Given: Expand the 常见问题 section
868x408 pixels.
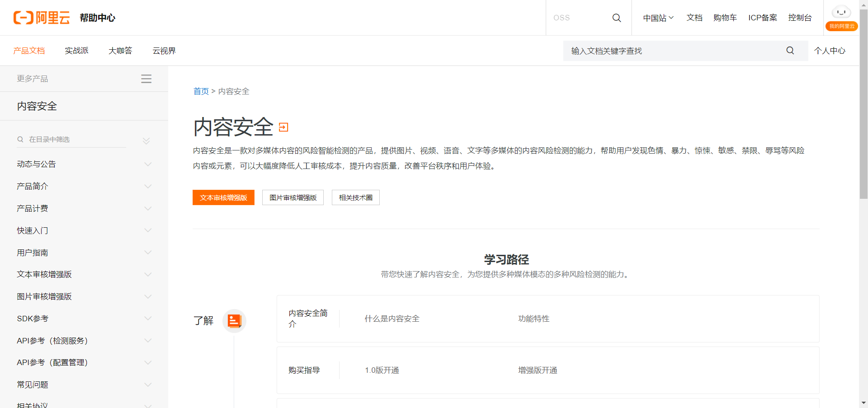Looking at the screenshot, I should click(x=147, y=385).
